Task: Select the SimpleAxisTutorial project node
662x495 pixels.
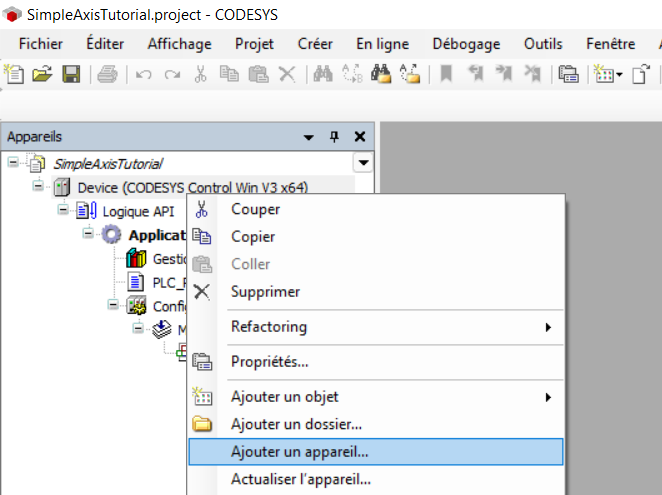Action: pyautogui.click(x=108, y=163)
